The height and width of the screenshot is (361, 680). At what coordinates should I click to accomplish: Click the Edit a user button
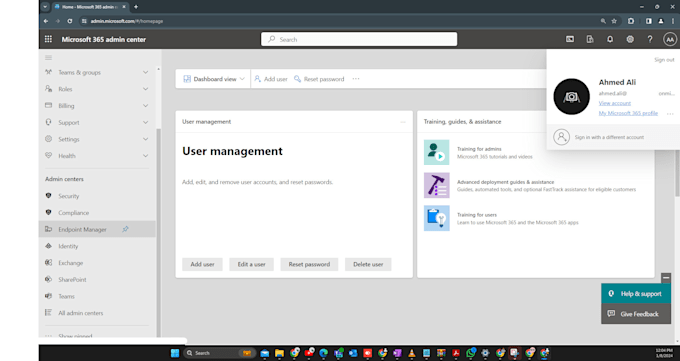[x=252, y=264]
